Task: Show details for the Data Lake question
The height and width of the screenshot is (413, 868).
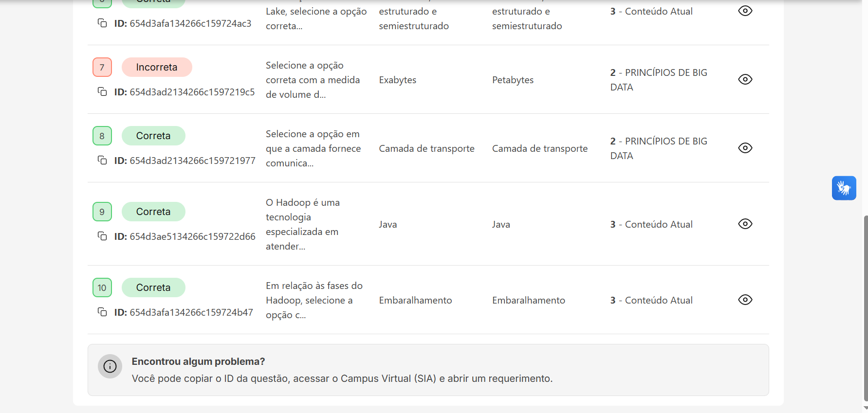Action: (x=745, y=11)
